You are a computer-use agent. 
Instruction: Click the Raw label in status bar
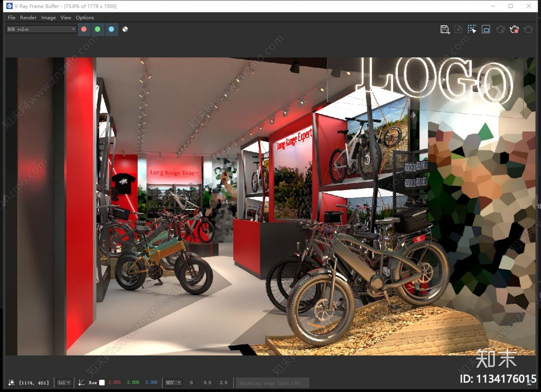(x=93, y=383)
